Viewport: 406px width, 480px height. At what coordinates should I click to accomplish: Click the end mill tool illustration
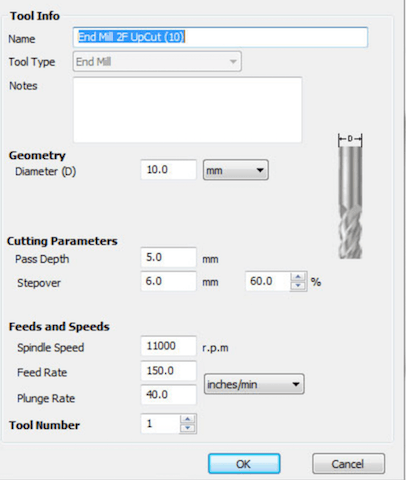click(350, 196)
